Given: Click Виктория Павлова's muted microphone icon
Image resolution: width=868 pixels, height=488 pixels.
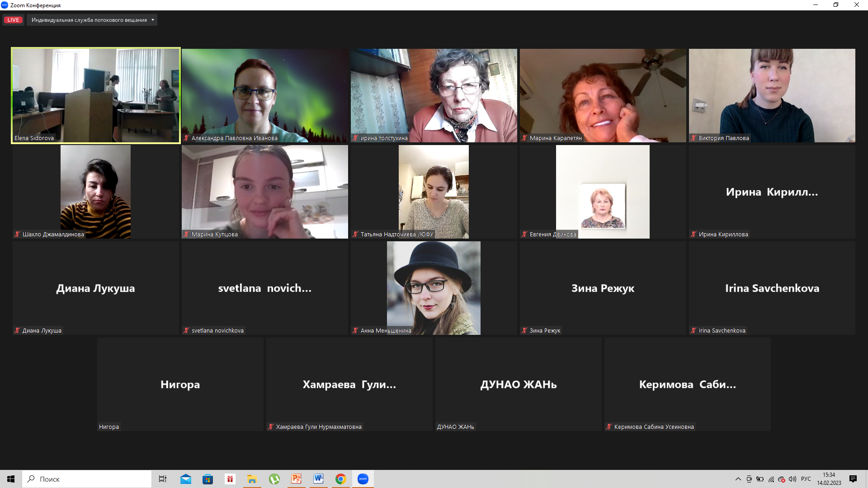Looking at the screenshot, I should point(693,138).
